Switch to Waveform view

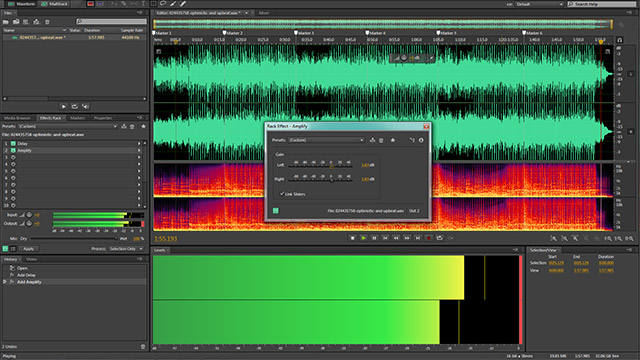pyautogui.click(x=22, y=4)
